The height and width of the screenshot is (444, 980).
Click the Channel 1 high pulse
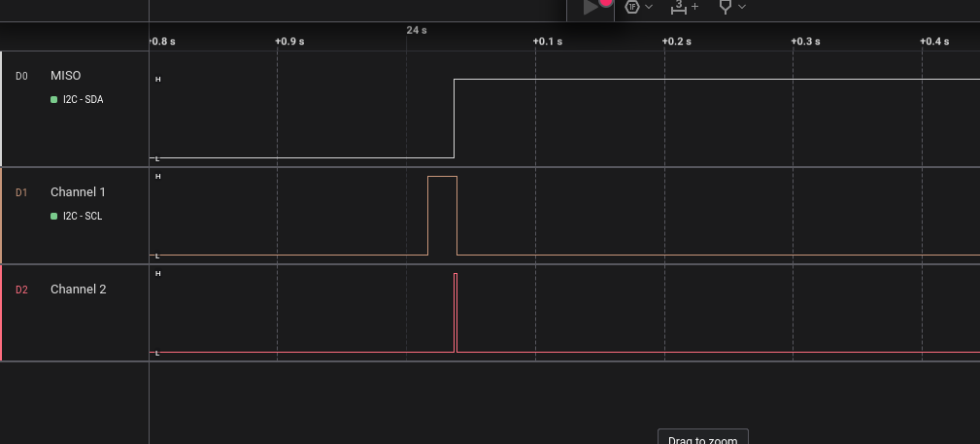pos(443,216)
